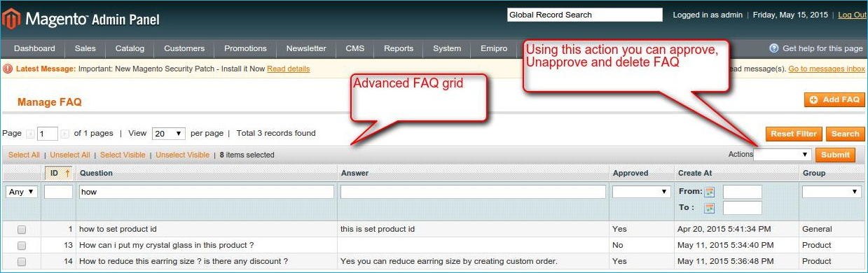Click the answer 'this is set product id'
This screenshot has width=868, height=273.
[x=378, y=229]
